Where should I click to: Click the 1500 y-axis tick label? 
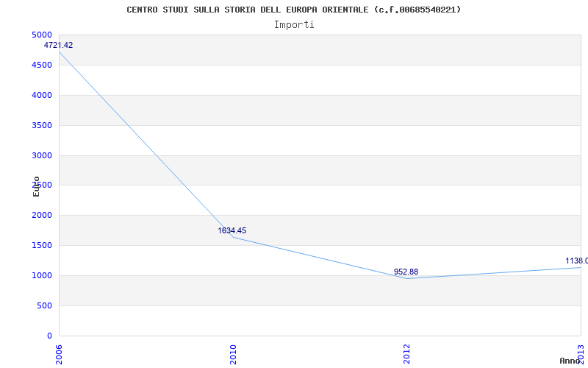point(42,245)
